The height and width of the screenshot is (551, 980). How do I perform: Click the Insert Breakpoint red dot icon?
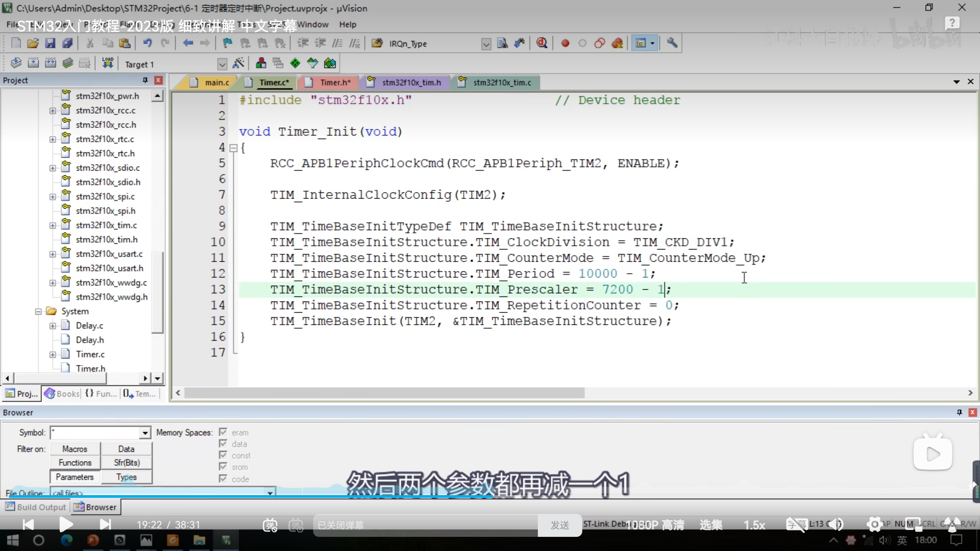565,43
